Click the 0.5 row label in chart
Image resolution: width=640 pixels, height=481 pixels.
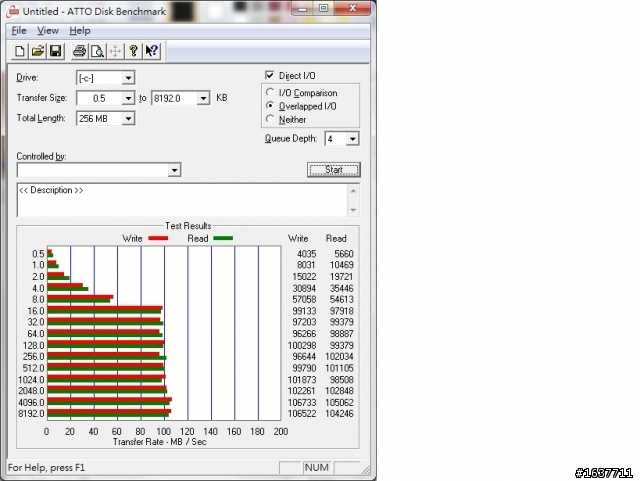pos(38,254)
